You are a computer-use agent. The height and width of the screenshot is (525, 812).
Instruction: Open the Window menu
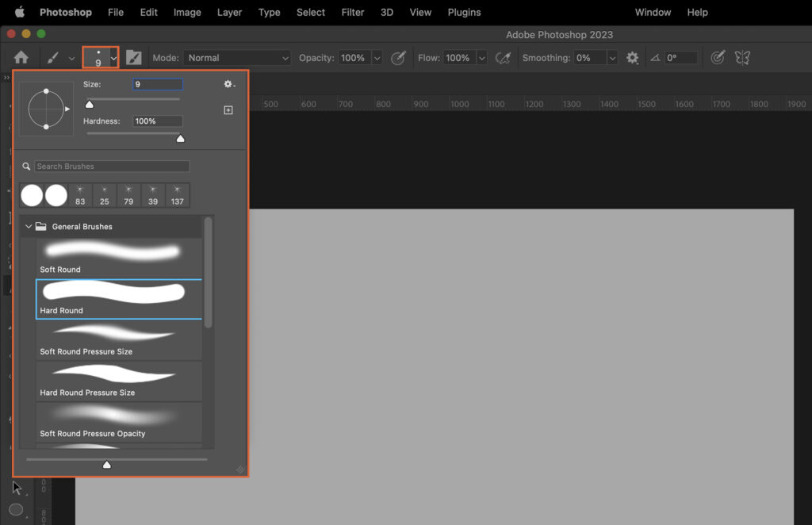[653, 12]
